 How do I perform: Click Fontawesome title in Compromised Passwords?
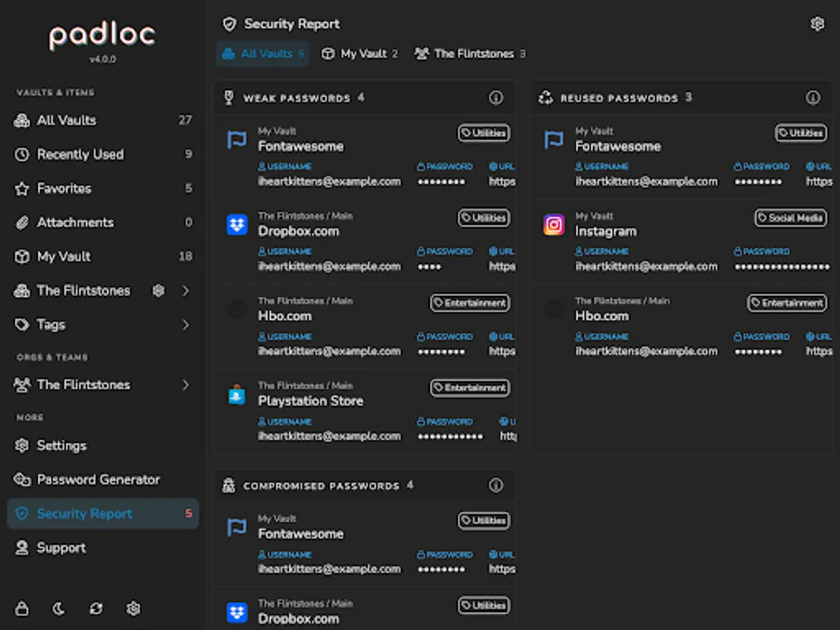pyautogui.click(x=301, y=534)
